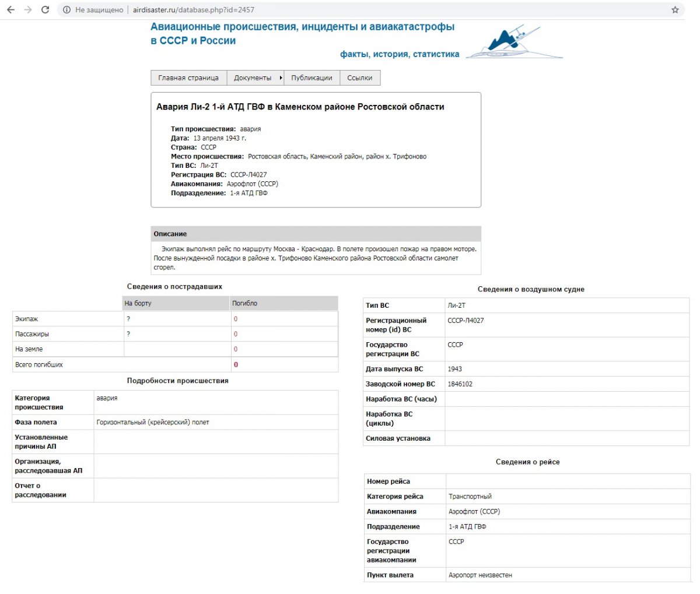Image resolution: width=700 pixels, height=594 pixels.
Task: Click the 'Страна:' label in the summary
Action: [x=184, y=147]
